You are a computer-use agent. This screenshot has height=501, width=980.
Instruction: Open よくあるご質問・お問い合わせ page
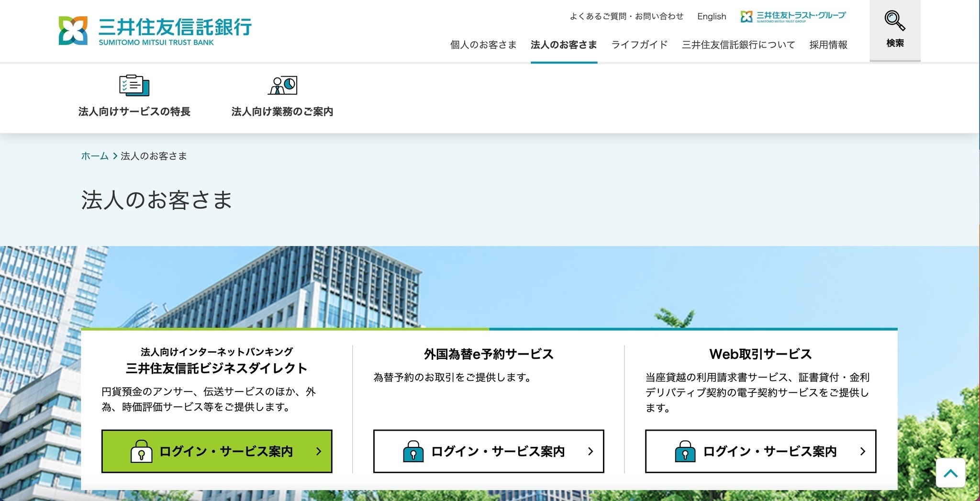(x=626, y=16)
